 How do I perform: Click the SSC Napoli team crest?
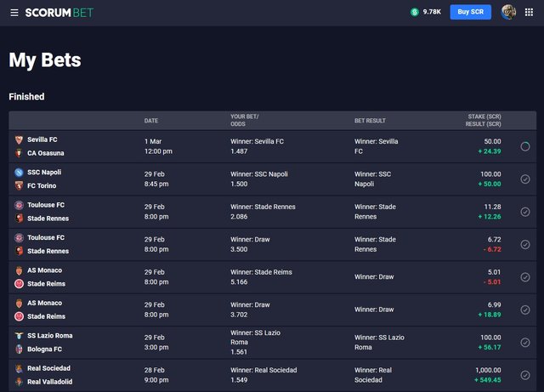[19, 173]
